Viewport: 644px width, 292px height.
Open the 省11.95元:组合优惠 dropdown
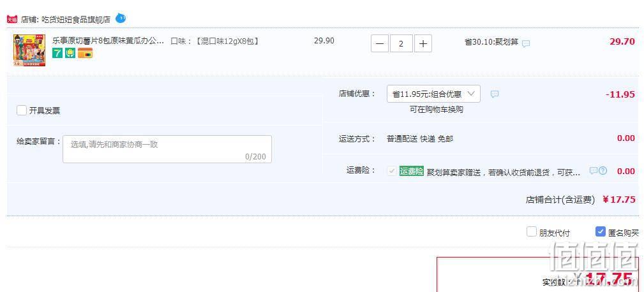[x=433, y=94]
